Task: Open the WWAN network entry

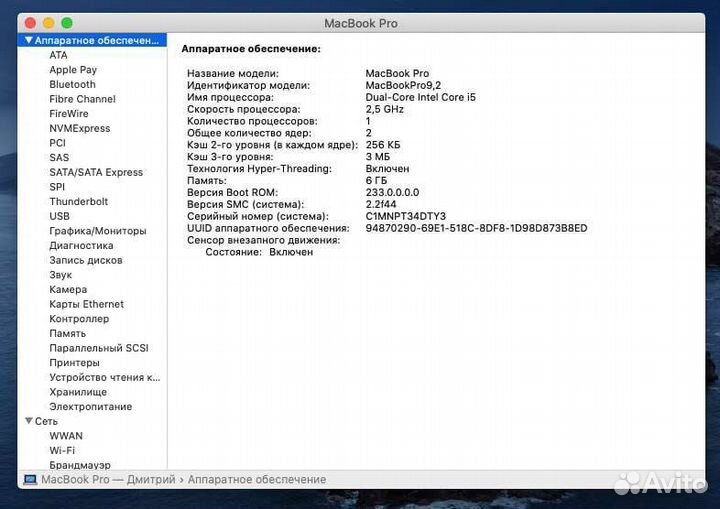Action: [x=66, y=436]
